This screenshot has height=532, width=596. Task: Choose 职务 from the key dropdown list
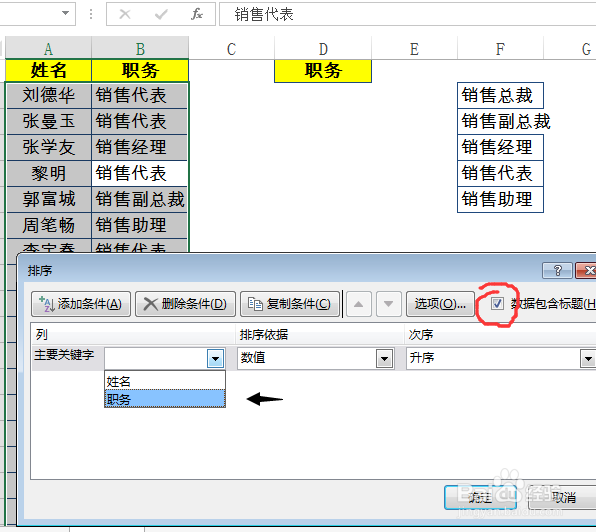point(165,399)
